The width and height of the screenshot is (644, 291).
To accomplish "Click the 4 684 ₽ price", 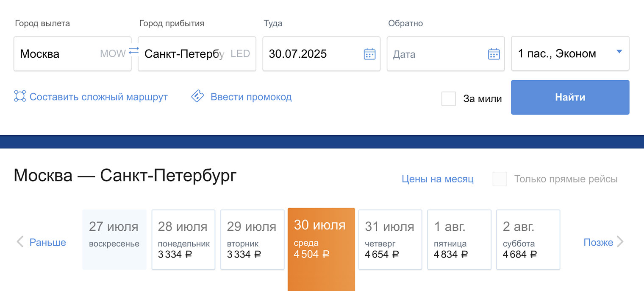I will (520, 254).
